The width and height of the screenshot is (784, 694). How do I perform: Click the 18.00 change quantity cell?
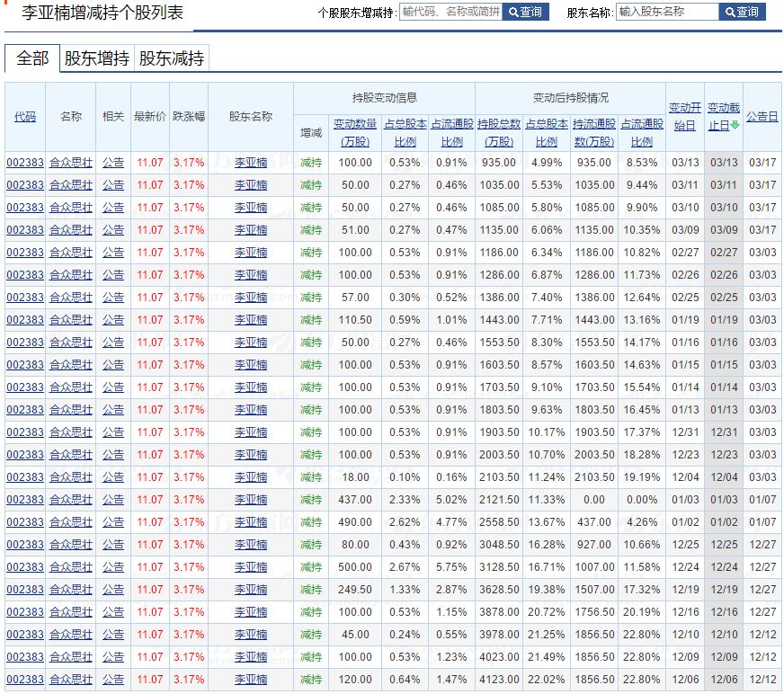pos(355,477)
